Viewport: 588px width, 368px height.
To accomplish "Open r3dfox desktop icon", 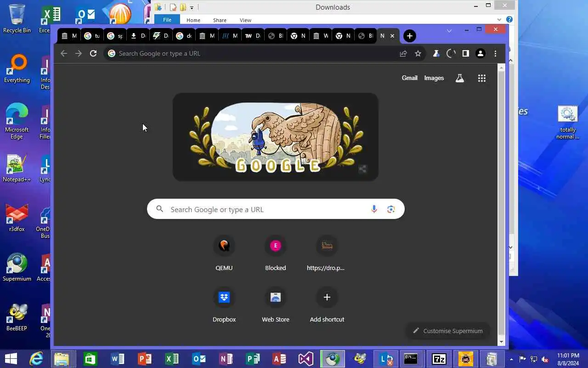I will (x=17, y=218).
